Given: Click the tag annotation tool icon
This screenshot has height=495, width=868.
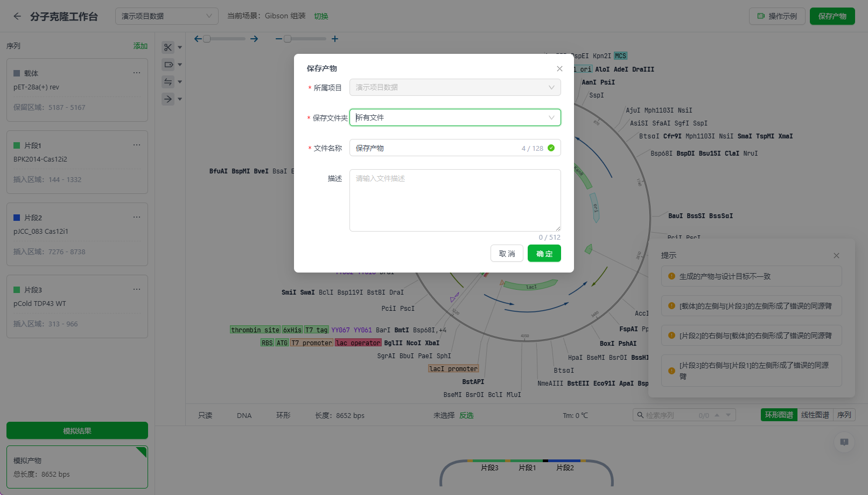Looking at the screenshot, I should click(x=168, y=65).
